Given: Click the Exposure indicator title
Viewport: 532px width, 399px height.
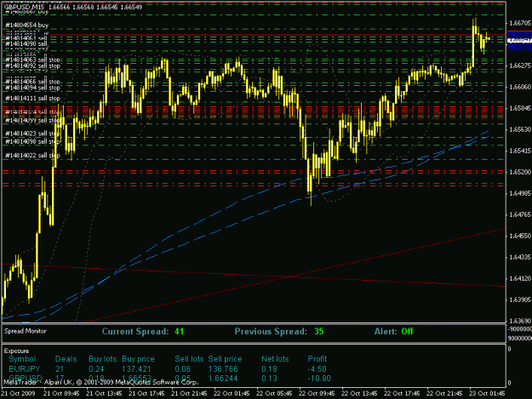Looking at the screenshot, I should pyautogui.click(x=17, y=351).
